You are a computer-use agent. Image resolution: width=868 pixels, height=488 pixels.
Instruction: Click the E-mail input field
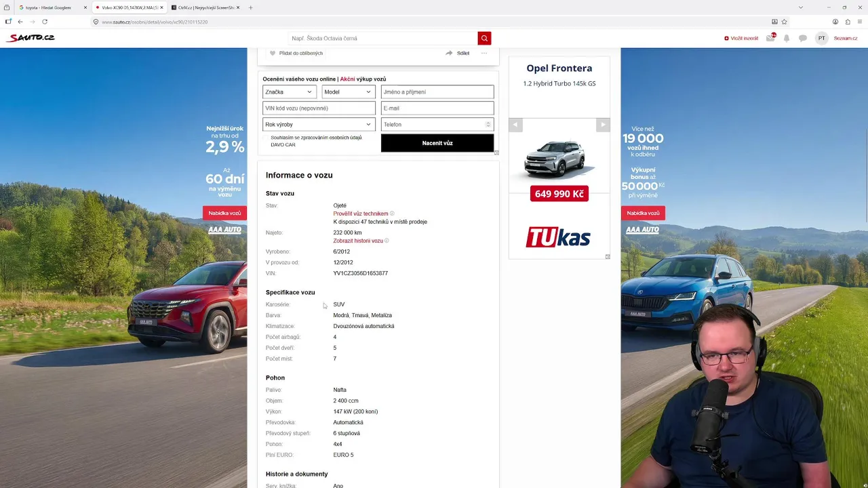pos(437,108)
